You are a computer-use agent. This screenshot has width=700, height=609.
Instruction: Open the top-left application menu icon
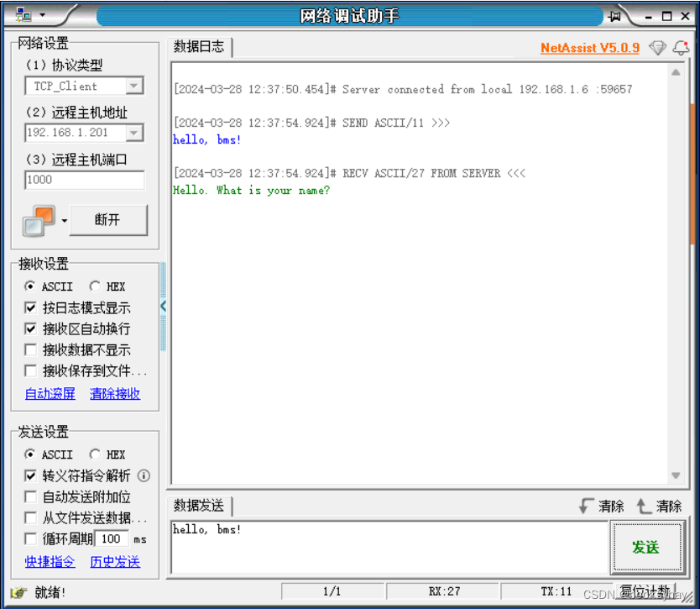[25, 13]
